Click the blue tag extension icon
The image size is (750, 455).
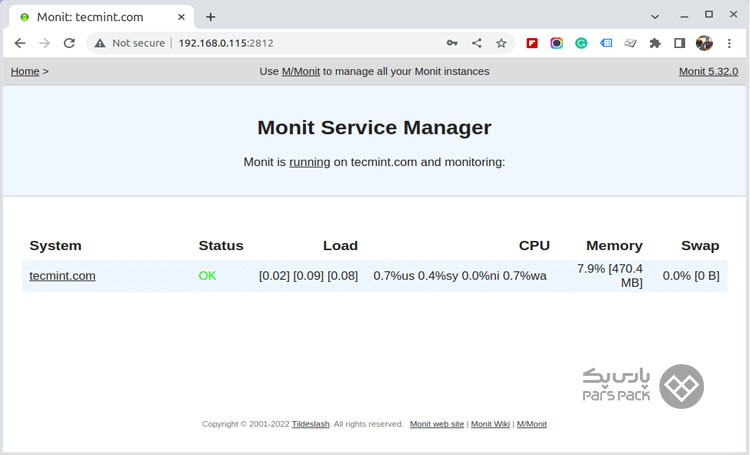[x=606, y=43]
